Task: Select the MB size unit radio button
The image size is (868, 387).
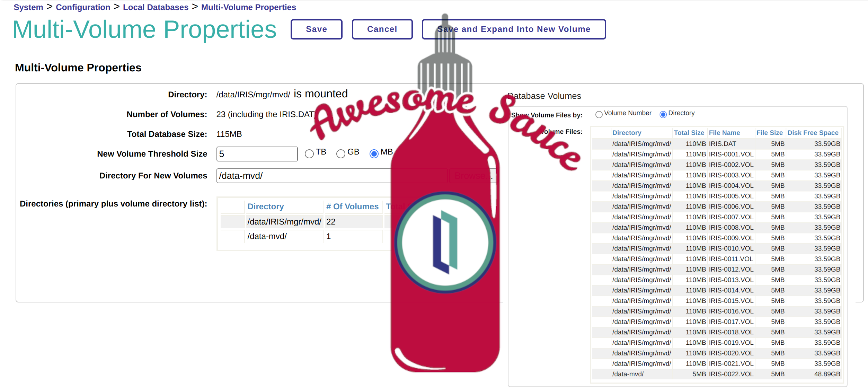Action: tap(374, 153)
